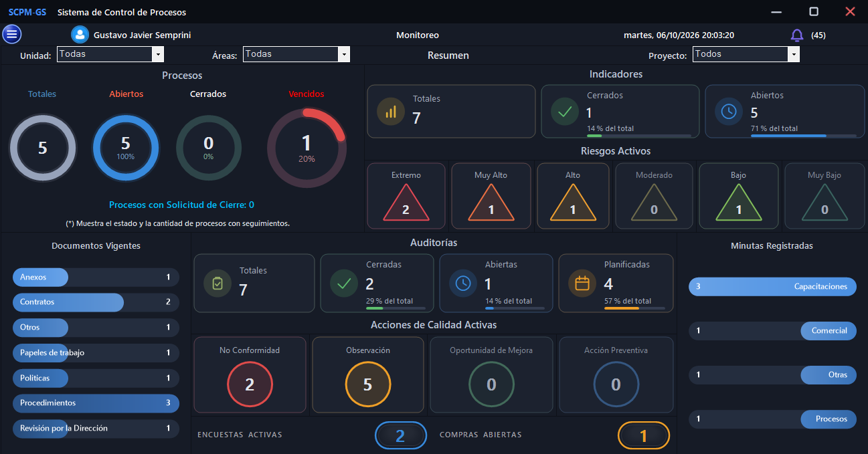Click the Auditorías Planificadas progress bar
This screenshot has height=454, width=868.
pos(634,308)
